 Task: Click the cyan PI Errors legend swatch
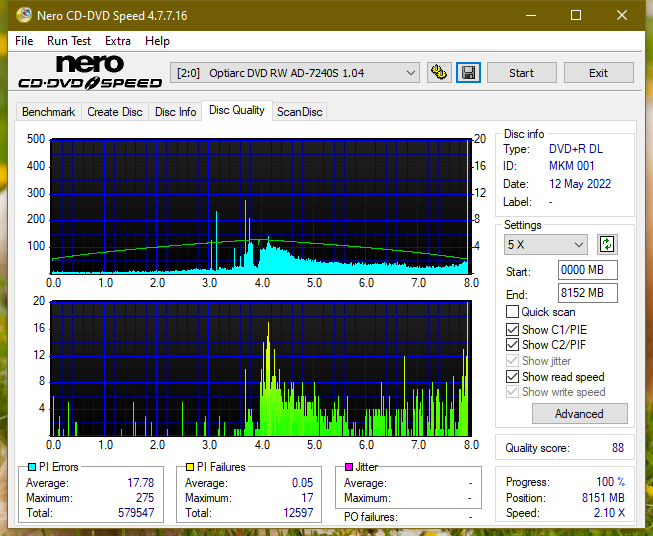pos(32,467)
